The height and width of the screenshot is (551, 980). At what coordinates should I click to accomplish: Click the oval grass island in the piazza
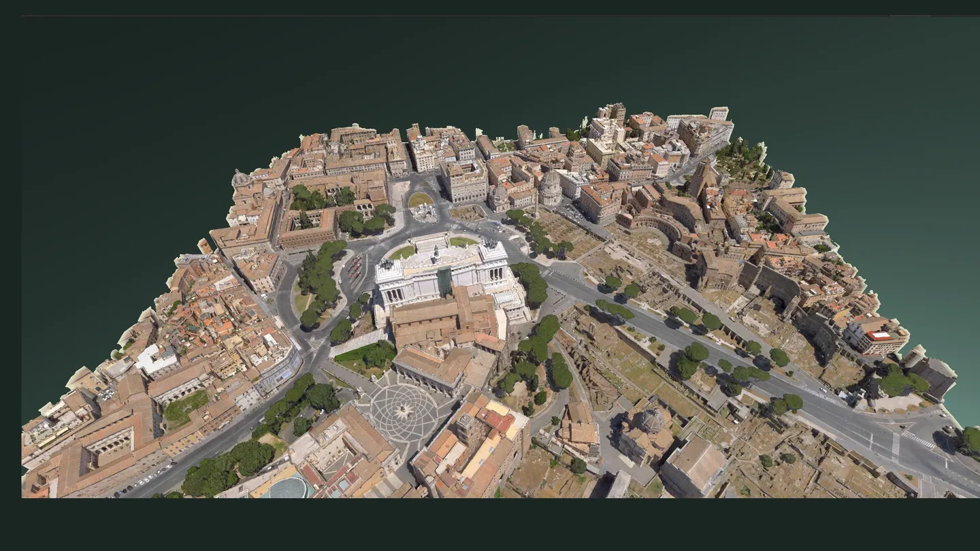click(420, 199)
